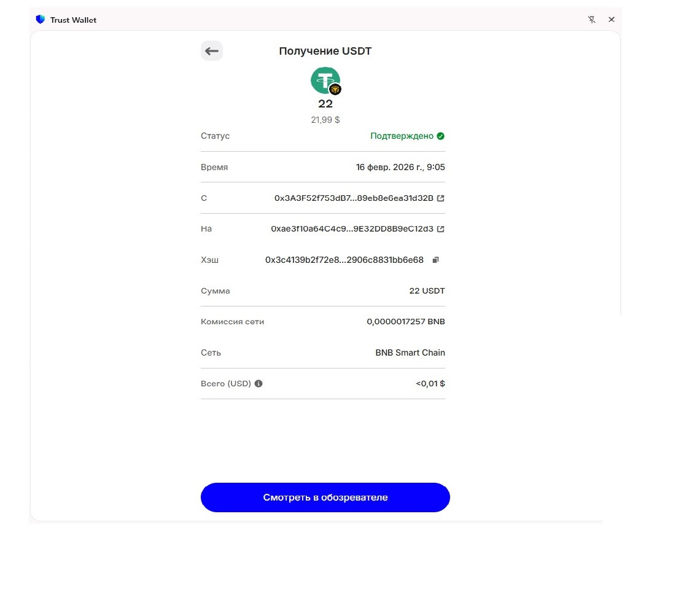Click the Подтверждено status text

point(402,136)
